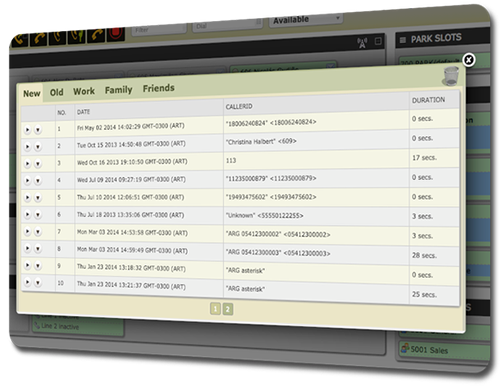Open the Friends voicemail folder tab
This screenshot has width=500, height=391.
[x=159, y=88]
